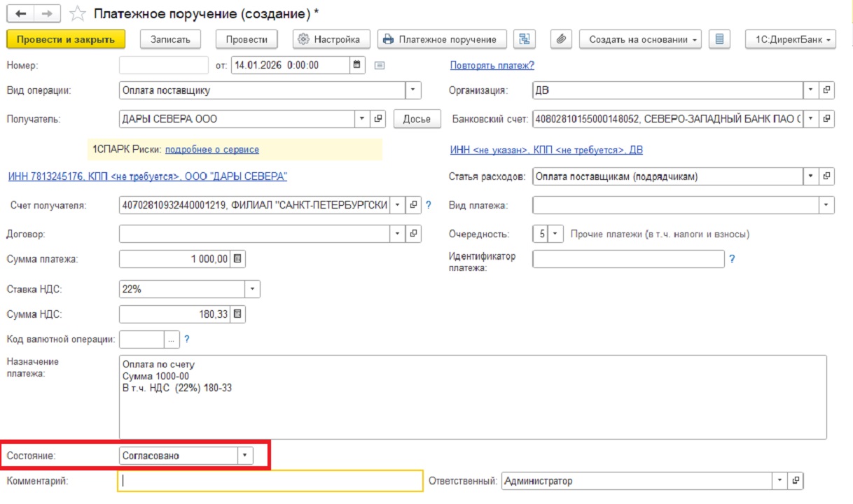
Task: Expand the Статья расходов dropdown
Action: click(810, 176)
